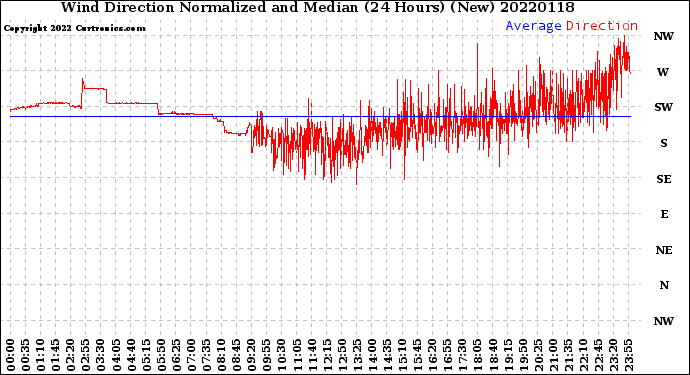Click the 10:30 time axis label
The image size is (690, 375).
(282, 355)
